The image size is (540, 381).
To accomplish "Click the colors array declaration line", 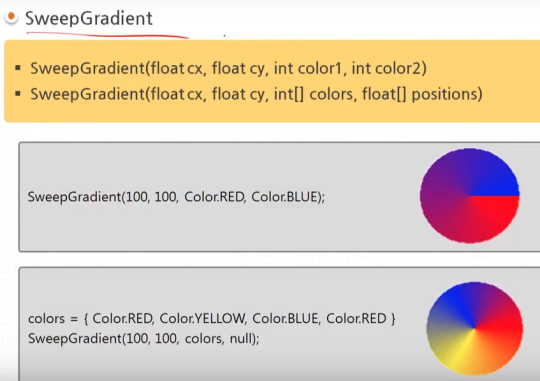I will (212, 319).
